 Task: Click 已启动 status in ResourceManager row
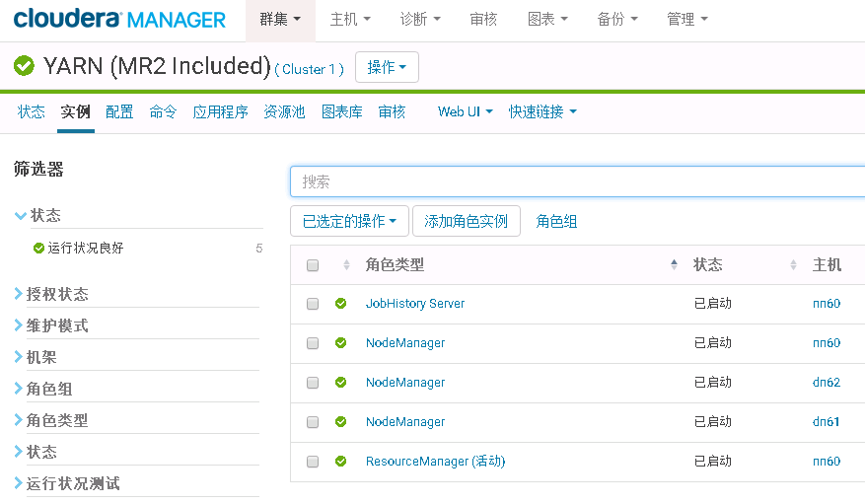click(x=713, y=461)
